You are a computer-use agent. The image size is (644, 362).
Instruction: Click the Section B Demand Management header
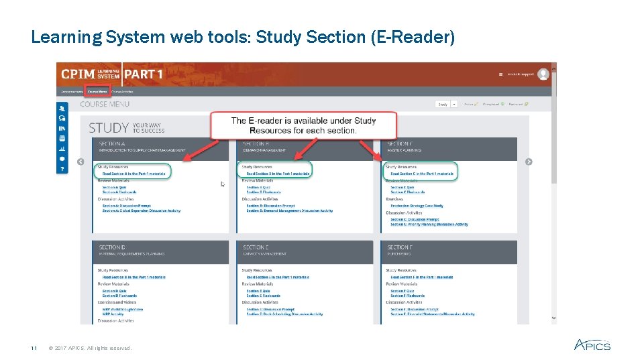coord(305,149)
